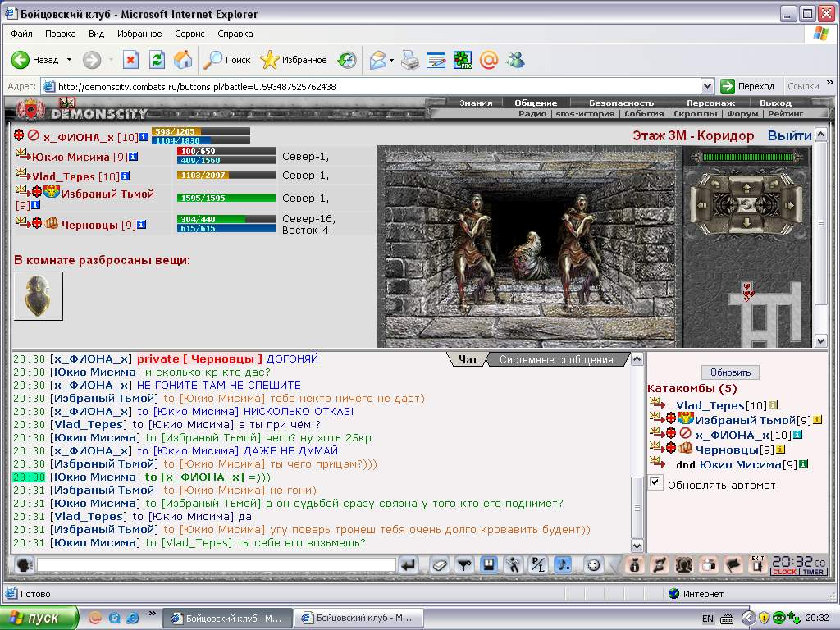Viewport: 840px width, 630px height.
Task: Open the пуск Start button
Action: click(39, 619)
